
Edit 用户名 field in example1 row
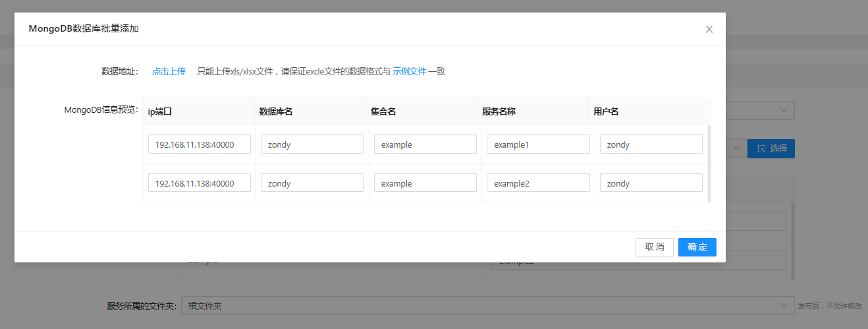651,144
